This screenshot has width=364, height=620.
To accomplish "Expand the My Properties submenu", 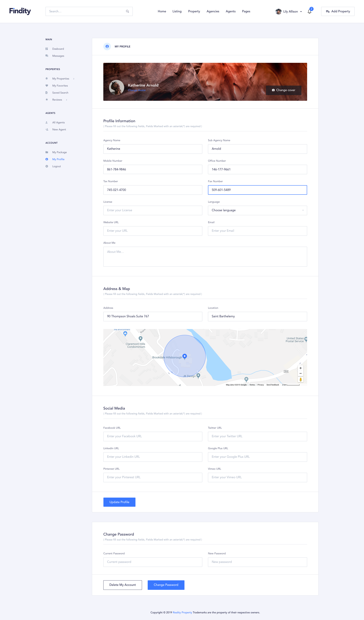I will (74, 79).
